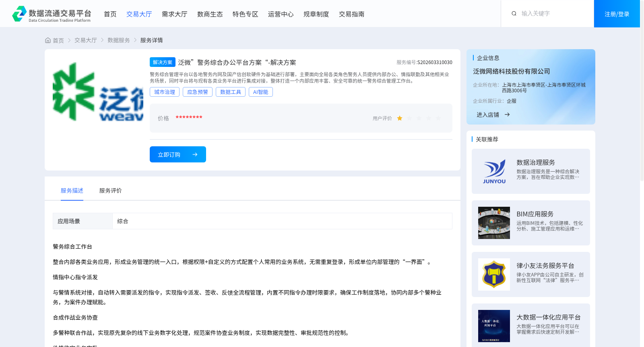Open the 律小友法务服务平台 recommendation title

click(545, 266)
